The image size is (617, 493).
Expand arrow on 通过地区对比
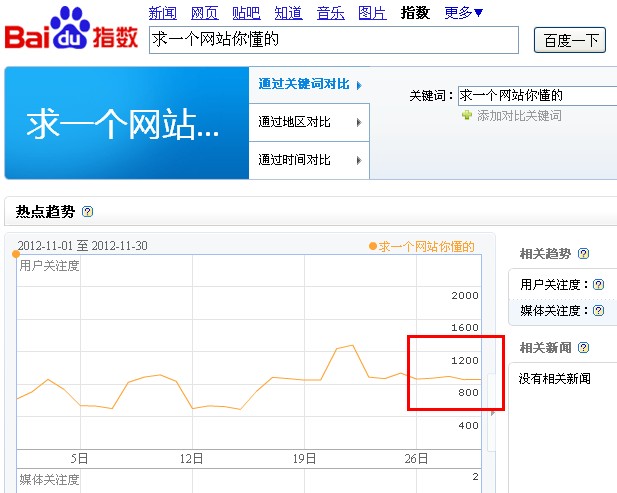pyautogui.click(x=359, y=123)
